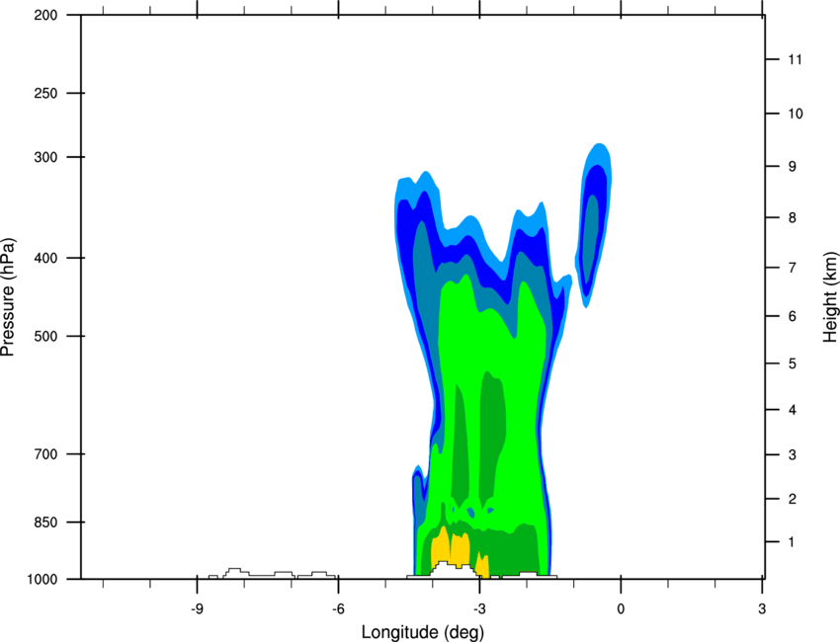Image resolution: width=840 pixels, height=642 pixels.
Task: Pick the 4 km height label
Action: [793, 410]
